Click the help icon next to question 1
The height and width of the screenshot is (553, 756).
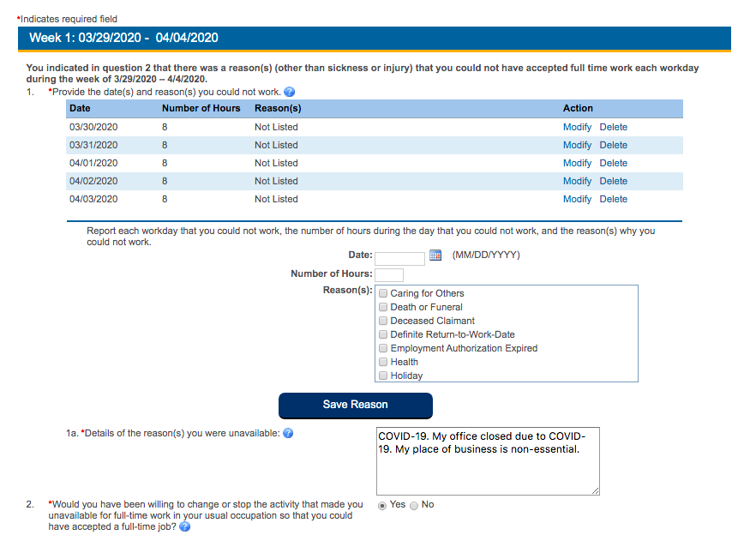click(289, 92)
